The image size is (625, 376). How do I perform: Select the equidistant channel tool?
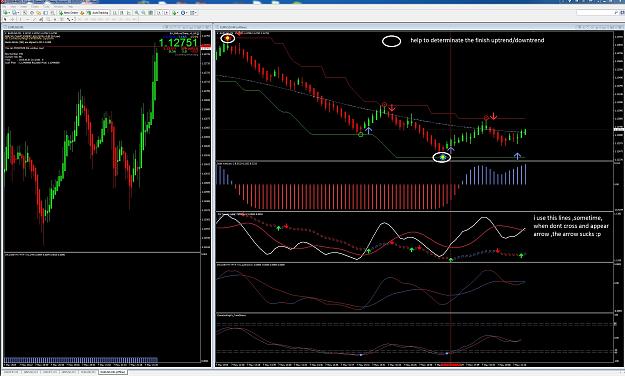[41, 19]
